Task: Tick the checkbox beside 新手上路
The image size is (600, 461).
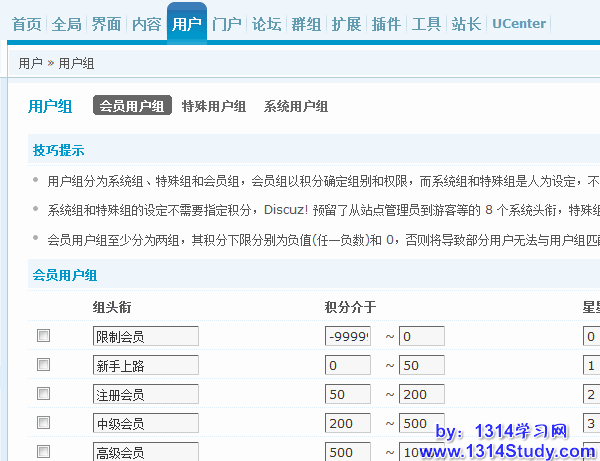Action: pyautogui.click(x=43, y=365)
